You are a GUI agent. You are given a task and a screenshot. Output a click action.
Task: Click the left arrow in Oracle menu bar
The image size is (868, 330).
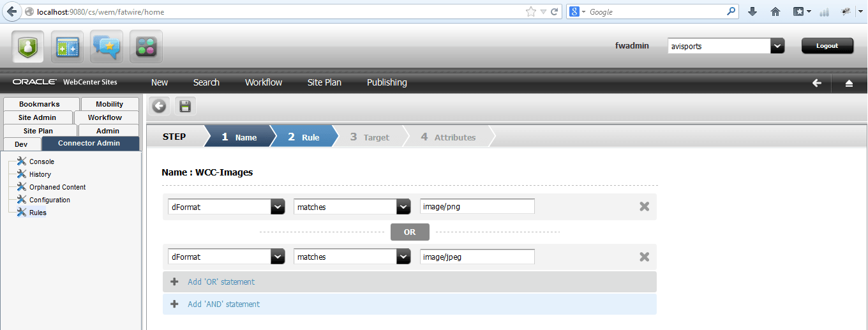pyautogui.click(x=816, y=83)
